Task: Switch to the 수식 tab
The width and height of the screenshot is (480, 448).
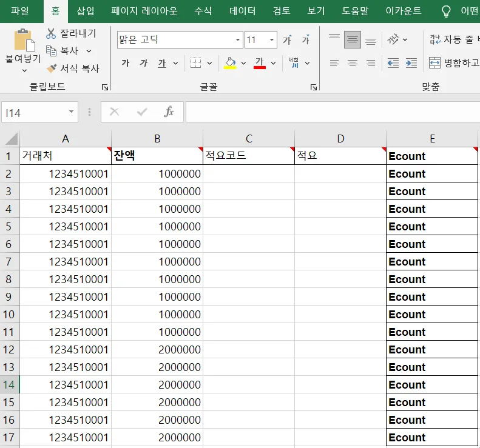Action: click(x=203, y=12)
